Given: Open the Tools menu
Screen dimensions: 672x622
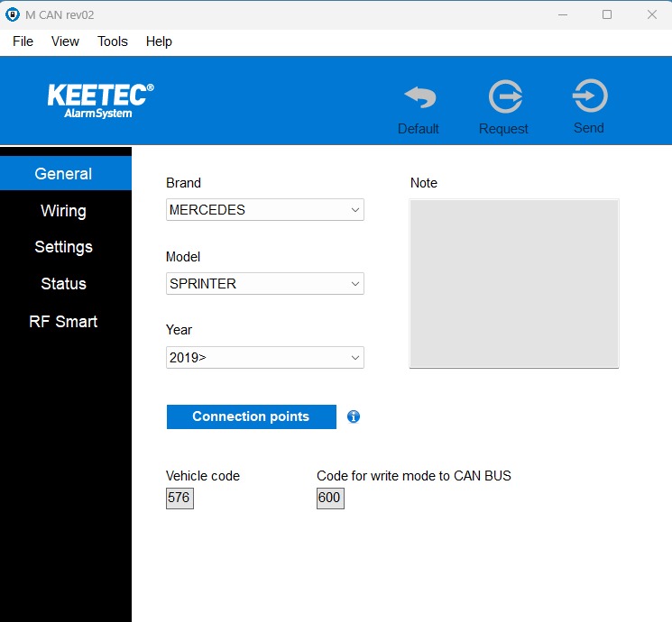Looking at the screenshot, I should (113, 41).
